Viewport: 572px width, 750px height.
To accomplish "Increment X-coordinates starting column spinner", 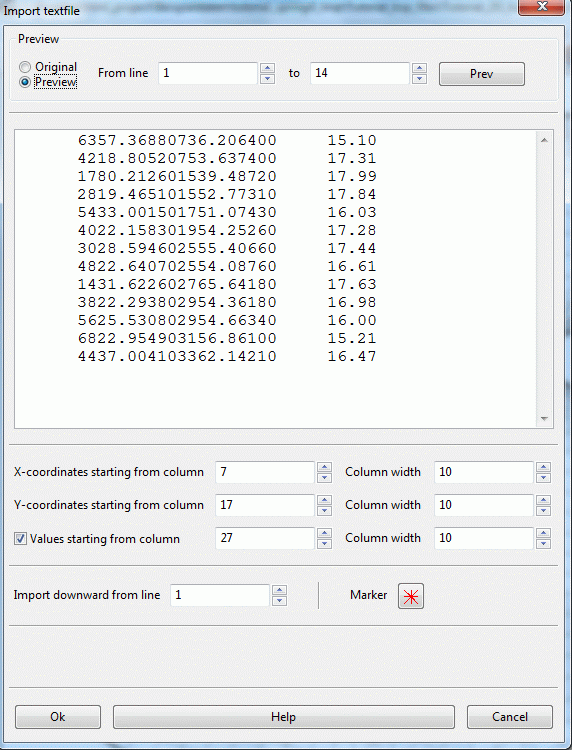I will pos(324,467).
